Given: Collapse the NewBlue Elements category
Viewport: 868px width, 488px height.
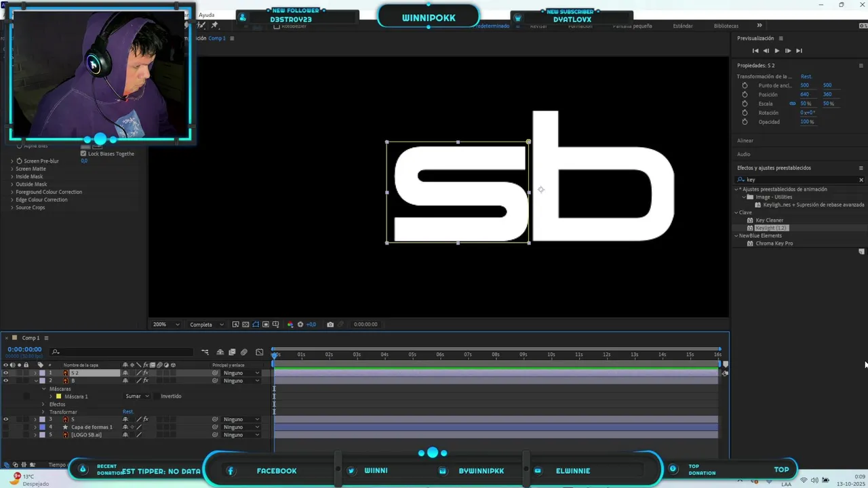Looking at the screenshot, I should click(x=736, y=236).
